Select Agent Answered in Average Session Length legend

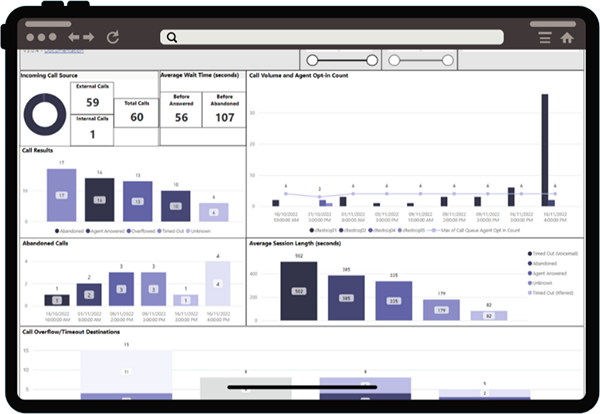click(x=547, y=274)
